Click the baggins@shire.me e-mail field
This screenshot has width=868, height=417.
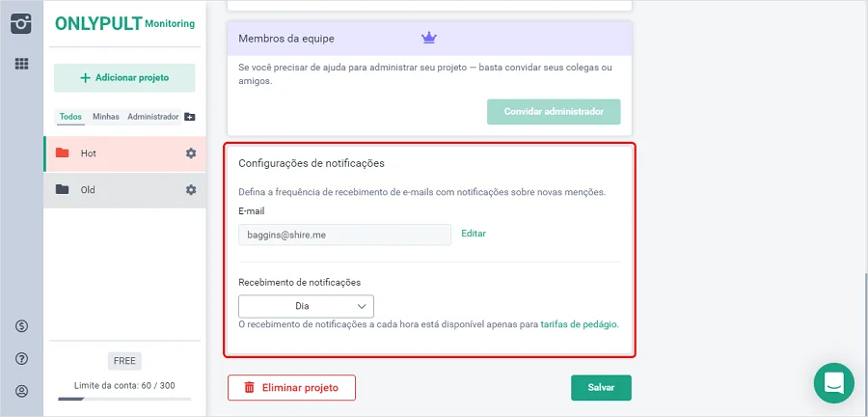point(345,235)
